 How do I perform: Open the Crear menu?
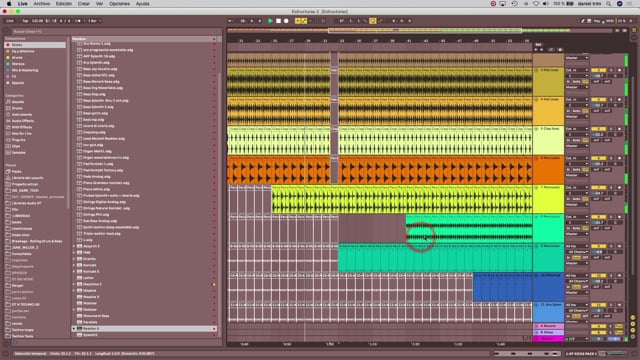(84, 4)
